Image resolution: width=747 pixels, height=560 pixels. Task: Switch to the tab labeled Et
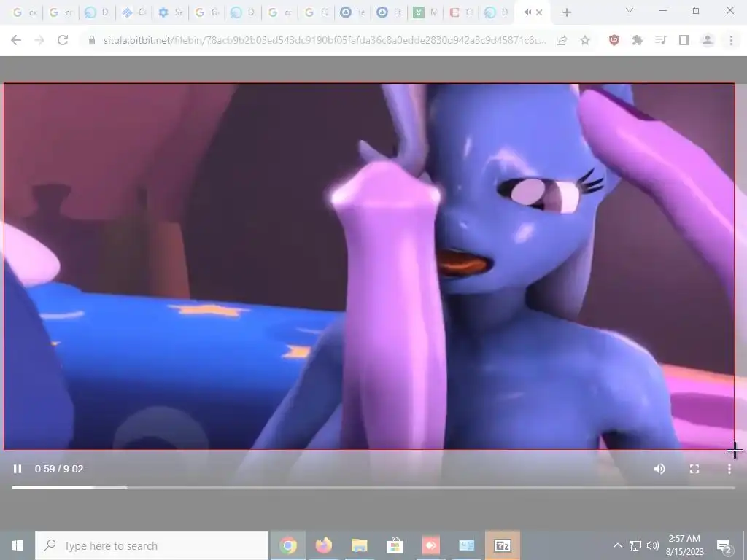pos(390,13)
